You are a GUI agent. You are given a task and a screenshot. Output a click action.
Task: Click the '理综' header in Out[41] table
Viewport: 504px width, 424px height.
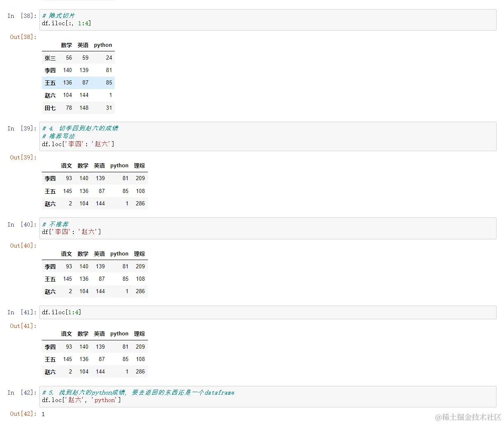tap(140, 334)
